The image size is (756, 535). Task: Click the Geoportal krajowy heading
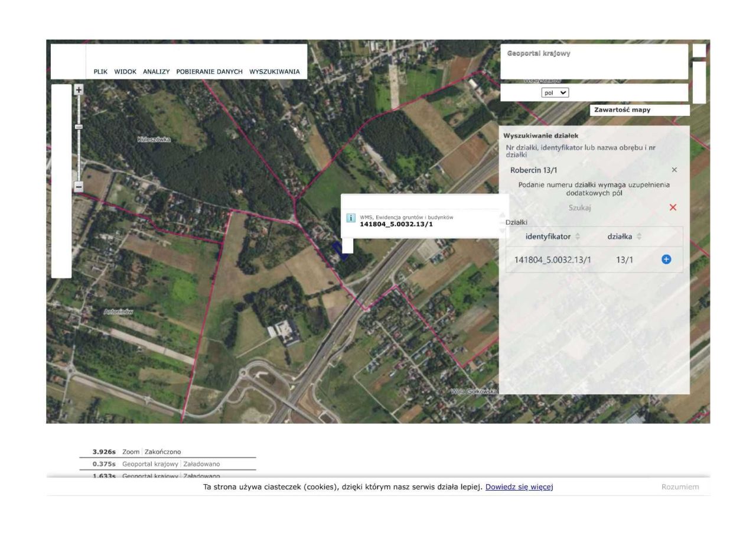(x=539, y=53)
